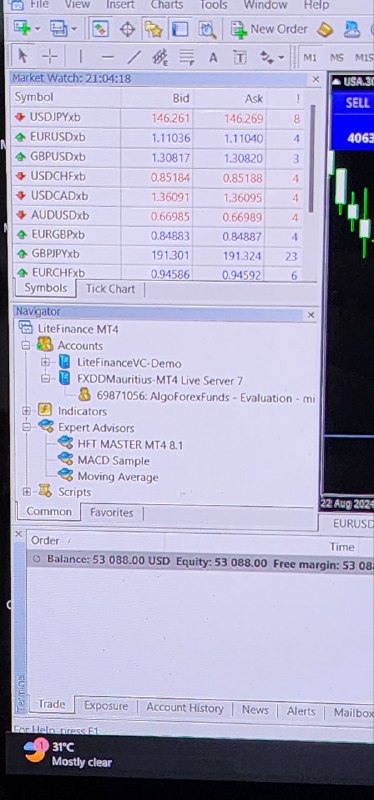Open the new chart dropdown arrow

[x=37, y=29]
